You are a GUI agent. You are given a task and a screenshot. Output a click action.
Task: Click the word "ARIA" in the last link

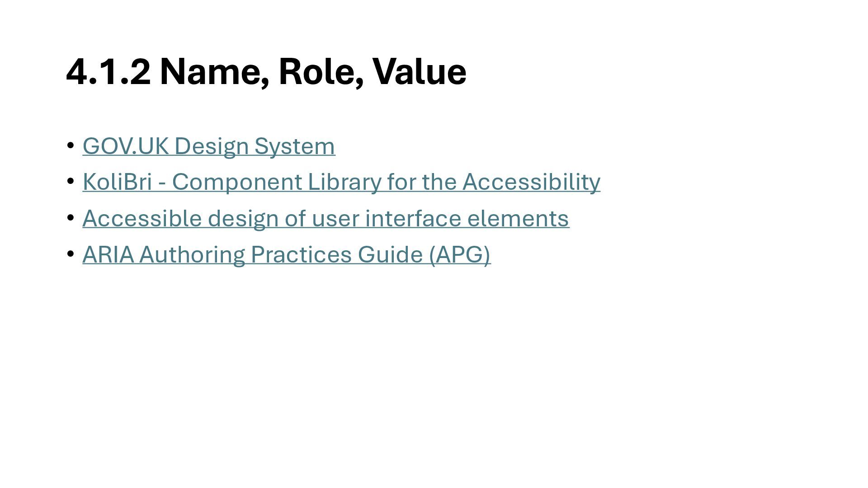pos(108,254)
